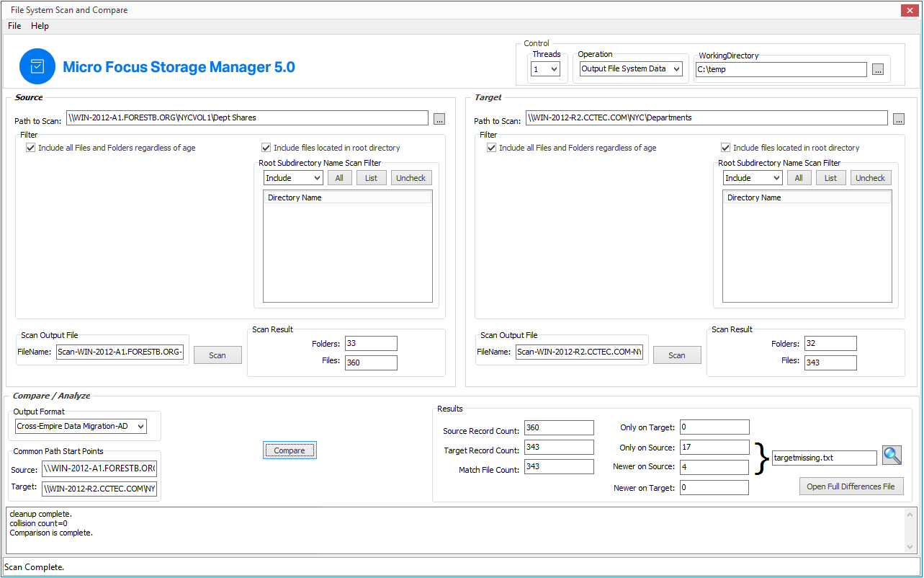Click the magnifying glass icon beside targetmissing.txt
Viewport: 924px width, 578px height.
(x=892, y=455)
